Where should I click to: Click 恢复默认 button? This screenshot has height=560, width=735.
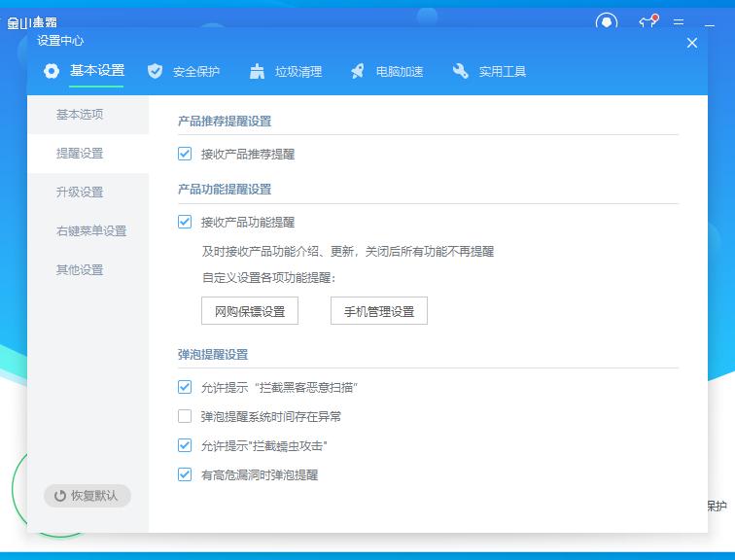tap(87, 496)
